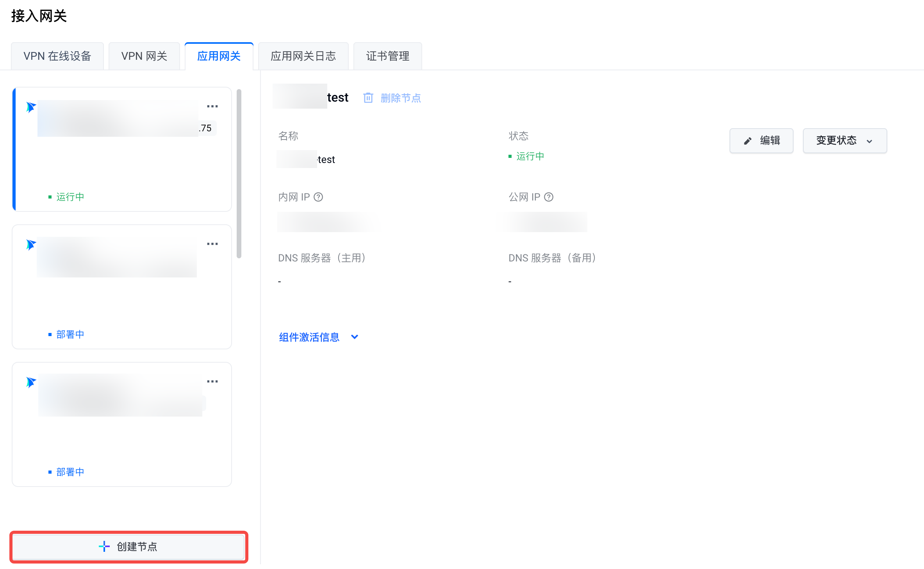
Task: Click the node list vertical scrollbar
Action: [x=239, y=174]
